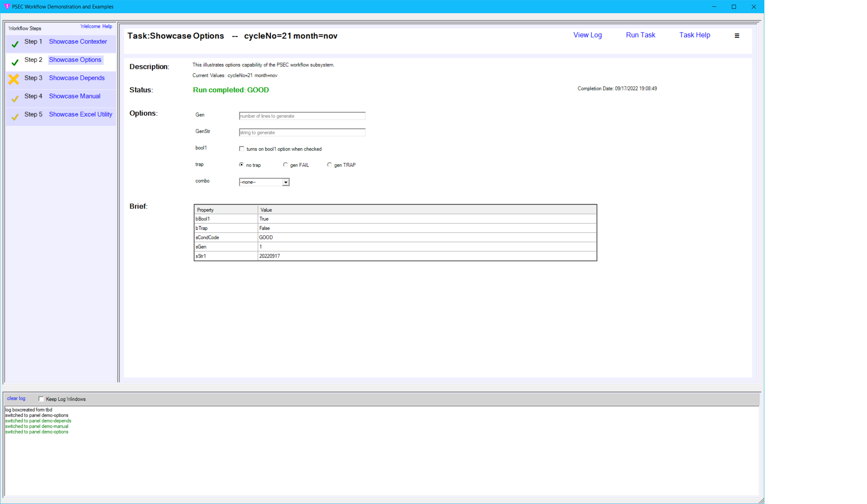Click the orange X icon beside Step 3

click(14, 79)
